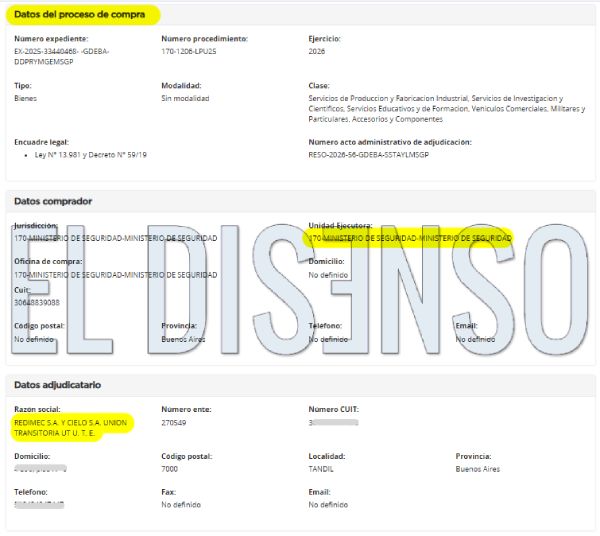Viewport: 600px width, 536px height.
Task: Click 'Codigo postal:' label in Datos comprador
Action: coord(39,326)
